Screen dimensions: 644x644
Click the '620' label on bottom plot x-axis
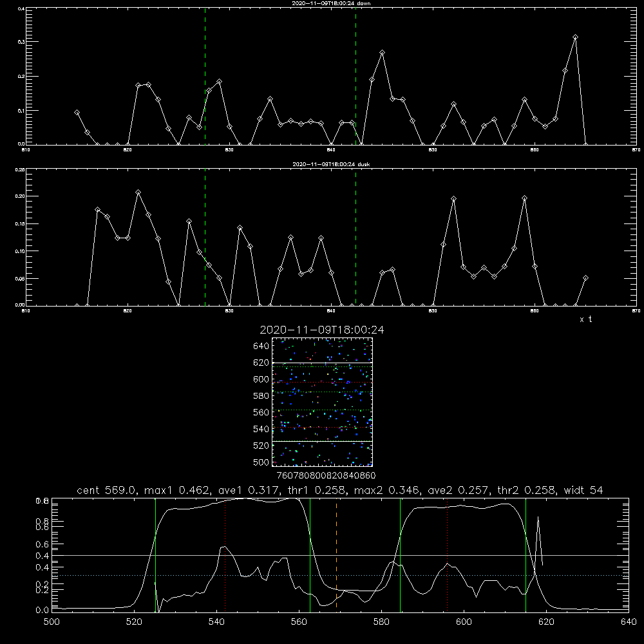(x=547, y=622)
